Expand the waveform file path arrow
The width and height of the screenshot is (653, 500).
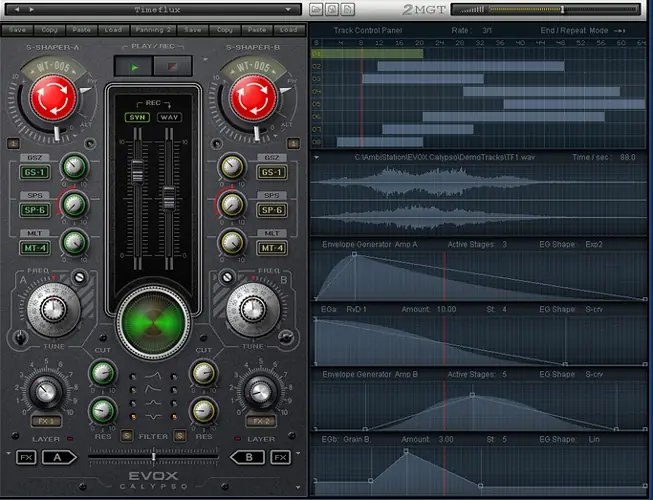coord(317,157)
